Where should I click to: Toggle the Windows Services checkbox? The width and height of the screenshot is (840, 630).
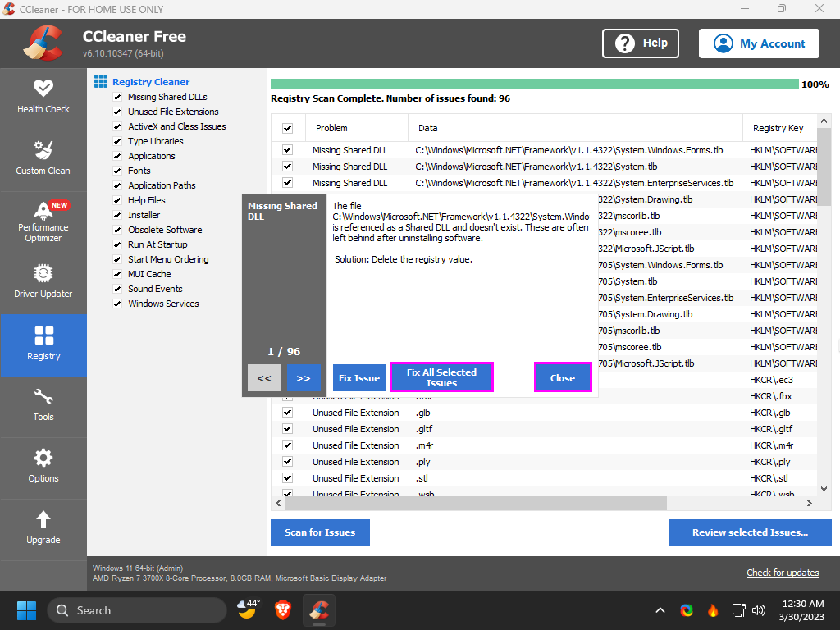117,304
